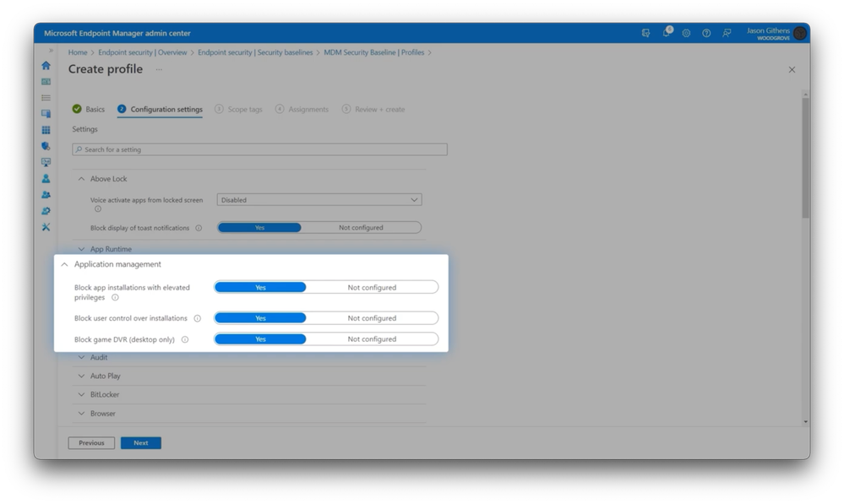
Task: Select the Configuration settings step tab
Action: [x=160, y=109]
